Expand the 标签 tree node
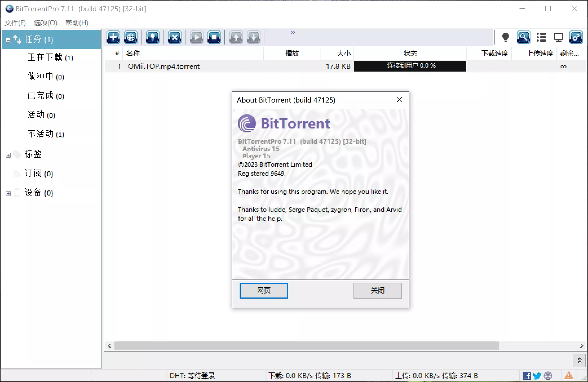Viewport: 588px width, 382px height. (x=8, y=155)
